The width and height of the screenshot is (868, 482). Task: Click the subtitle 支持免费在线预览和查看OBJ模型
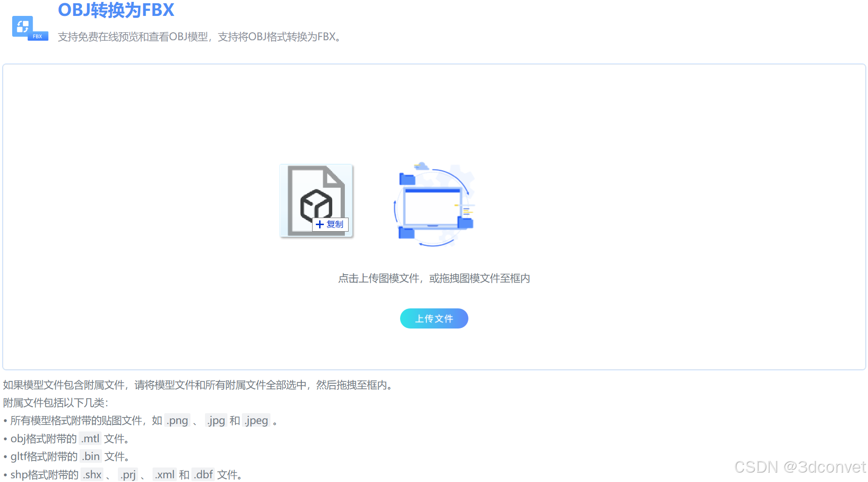coord(133,37)
